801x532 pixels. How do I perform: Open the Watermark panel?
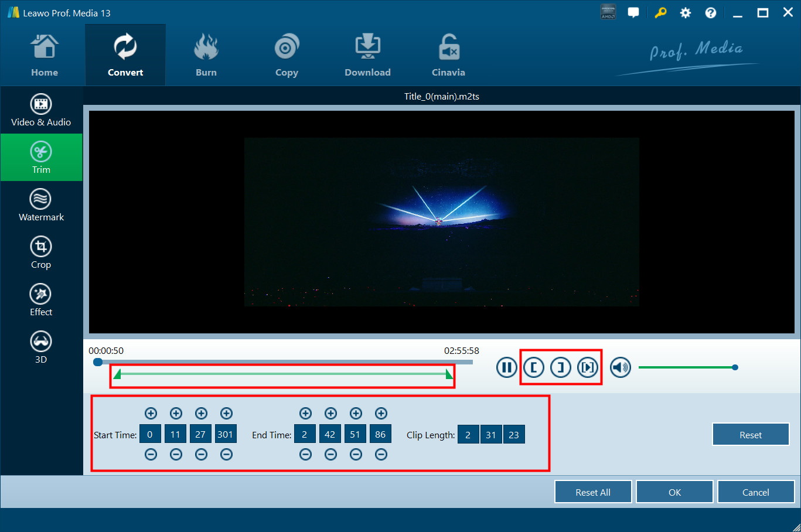41,205
